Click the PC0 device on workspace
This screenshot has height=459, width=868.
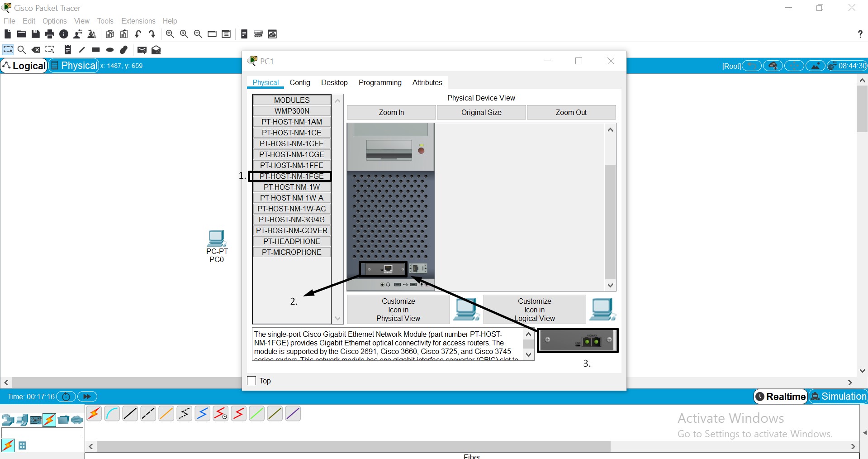[217, 239]
